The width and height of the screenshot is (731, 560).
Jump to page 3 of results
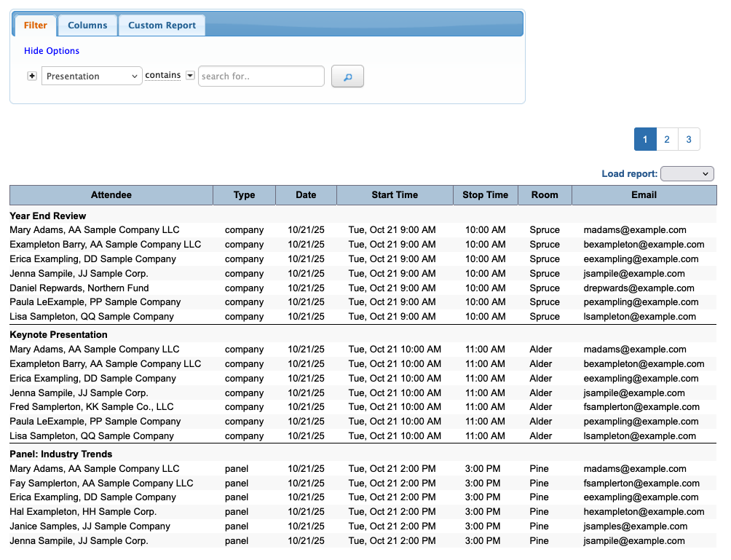[689, 139]
